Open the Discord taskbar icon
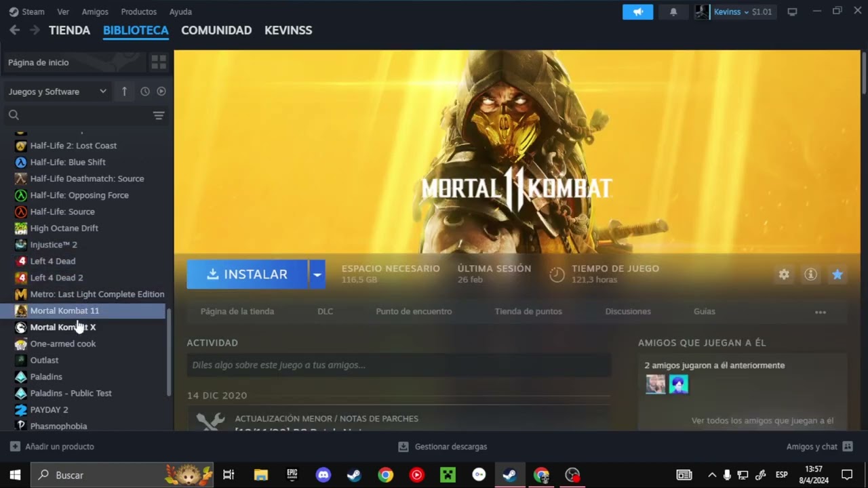Image resolution: width=868 pixels, height=488 pixels. tap(323, 475)
